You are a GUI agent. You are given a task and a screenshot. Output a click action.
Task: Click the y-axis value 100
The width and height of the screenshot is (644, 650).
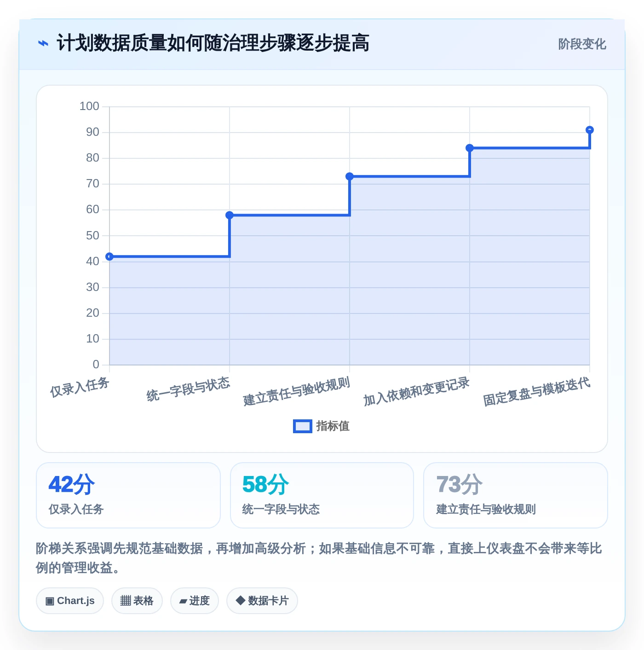pos(89,106)
